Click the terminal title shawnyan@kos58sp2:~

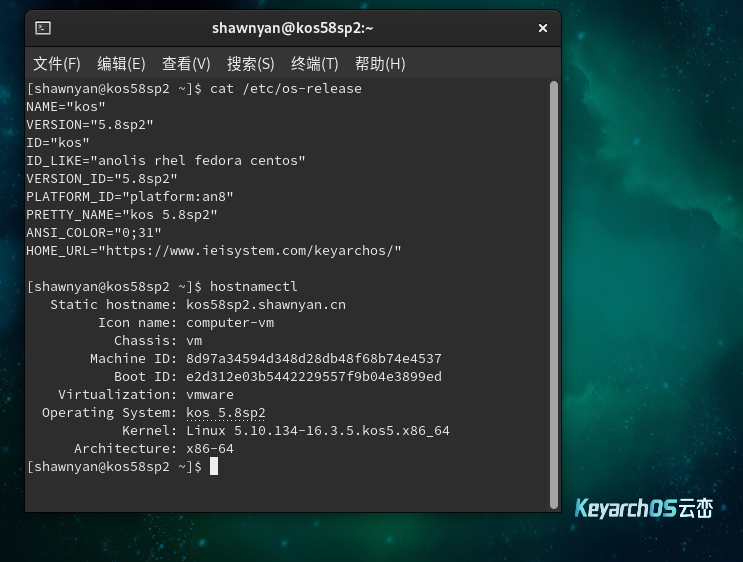tap(292, 28)
